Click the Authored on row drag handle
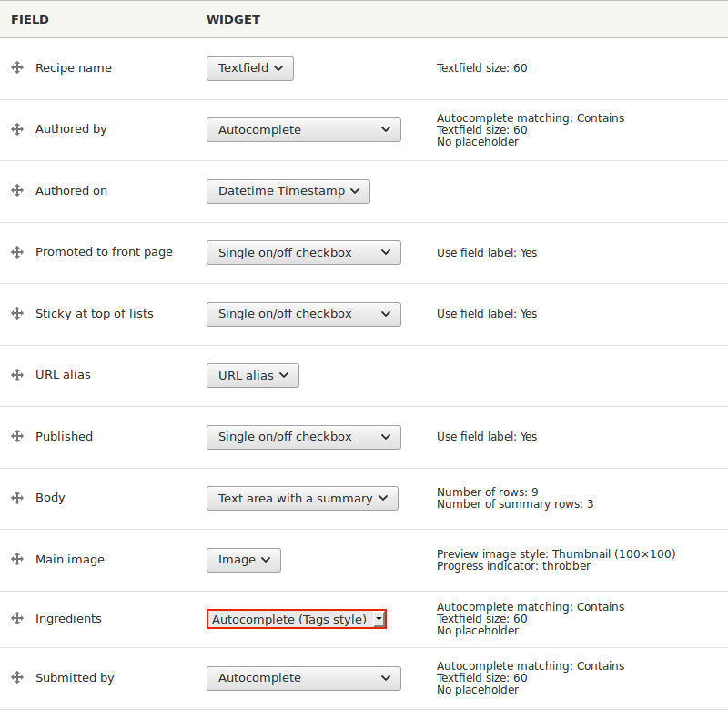728x710 pixels. pos(17,191)
